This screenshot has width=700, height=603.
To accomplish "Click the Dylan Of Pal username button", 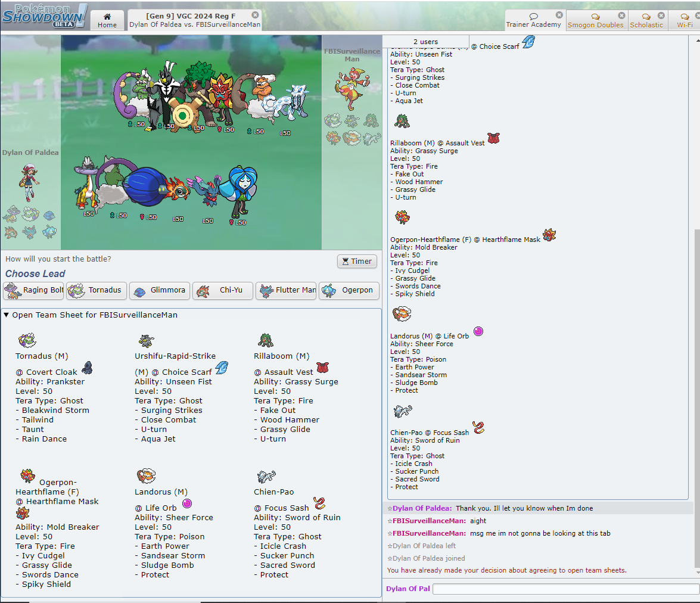I will [x=408, y=589].
